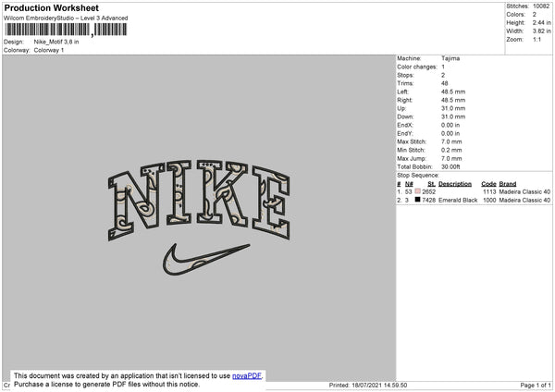Click the 'Right:' measurement label
This screenshot has height=392, width=555.
pos(404,100)
